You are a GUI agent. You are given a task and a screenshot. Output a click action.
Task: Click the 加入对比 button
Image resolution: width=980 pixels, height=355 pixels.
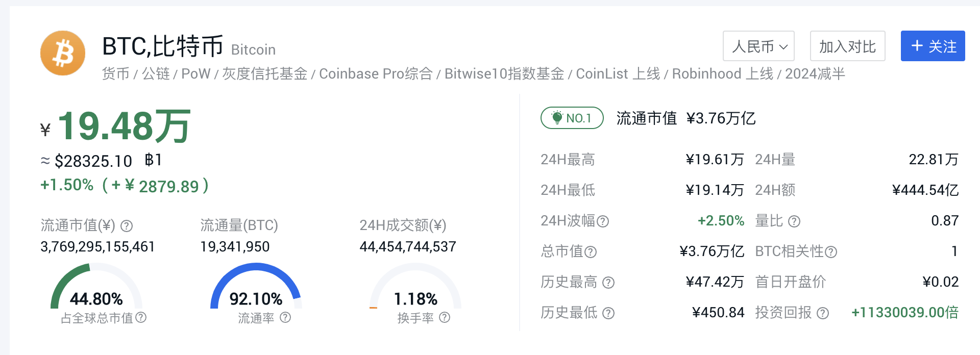pyautogui.click(x=848, y=46)
